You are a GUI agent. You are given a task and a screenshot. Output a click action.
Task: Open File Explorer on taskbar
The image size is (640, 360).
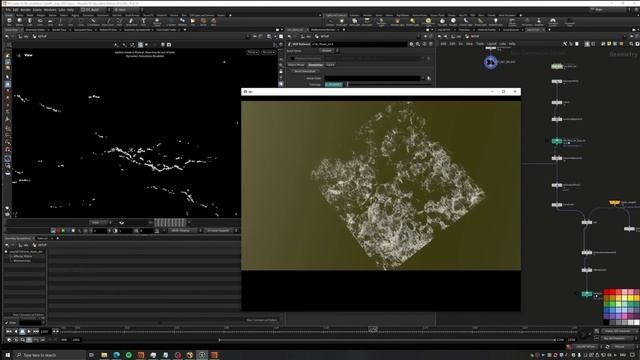tap(104, 355)
